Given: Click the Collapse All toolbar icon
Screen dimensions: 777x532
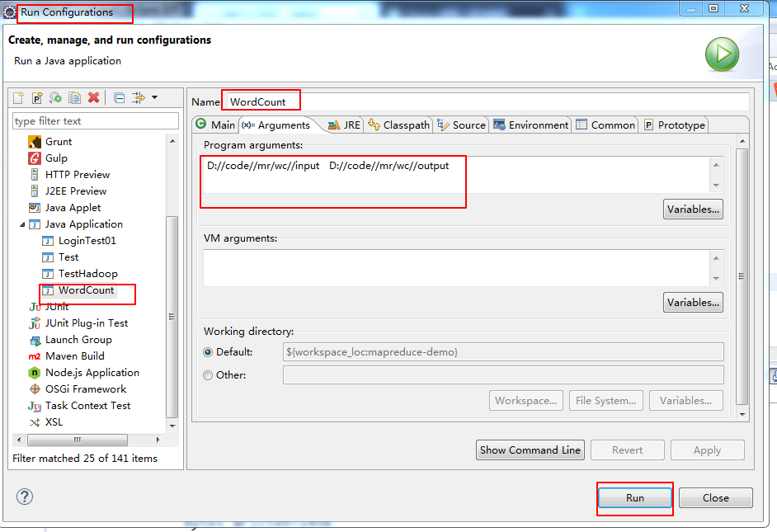Looking at the screenshot, I should [x=119, y=97].
